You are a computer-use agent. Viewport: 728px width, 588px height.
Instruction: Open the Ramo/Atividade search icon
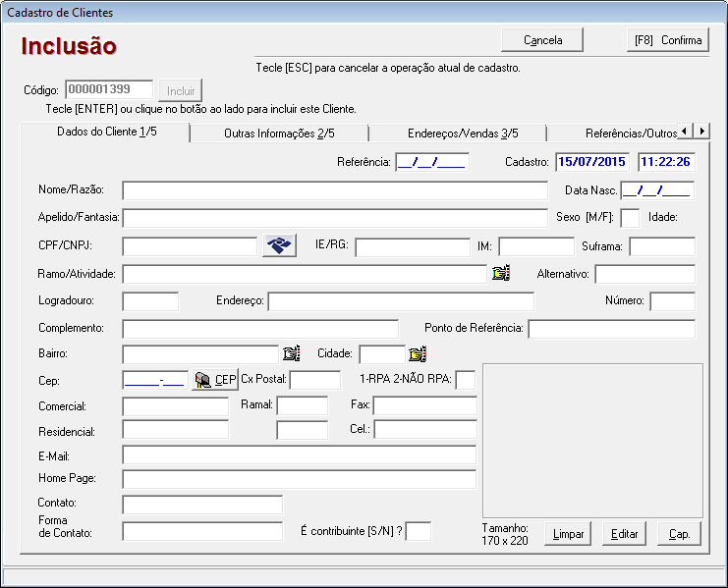tap(501, 274)
